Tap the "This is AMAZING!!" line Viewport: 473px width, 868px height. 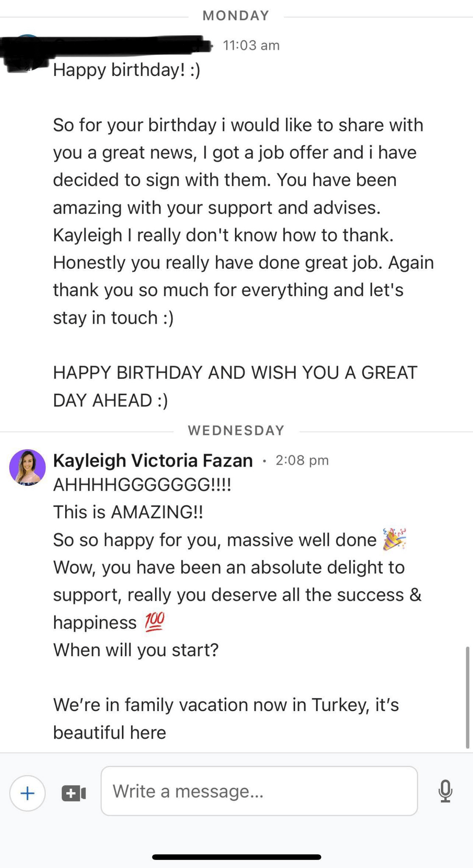click(x=128, y=512)
